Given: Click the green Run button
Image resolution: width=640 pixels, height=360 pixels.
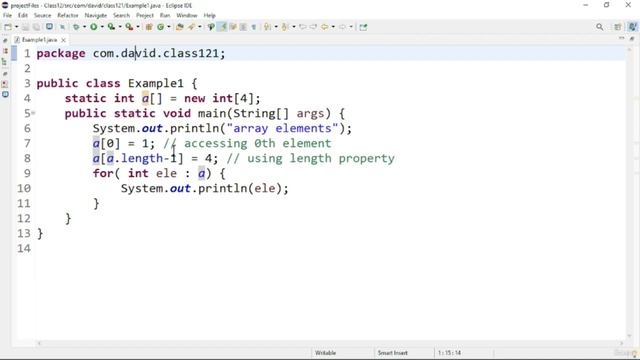Looking at the screenshot, I should (93, 27).
